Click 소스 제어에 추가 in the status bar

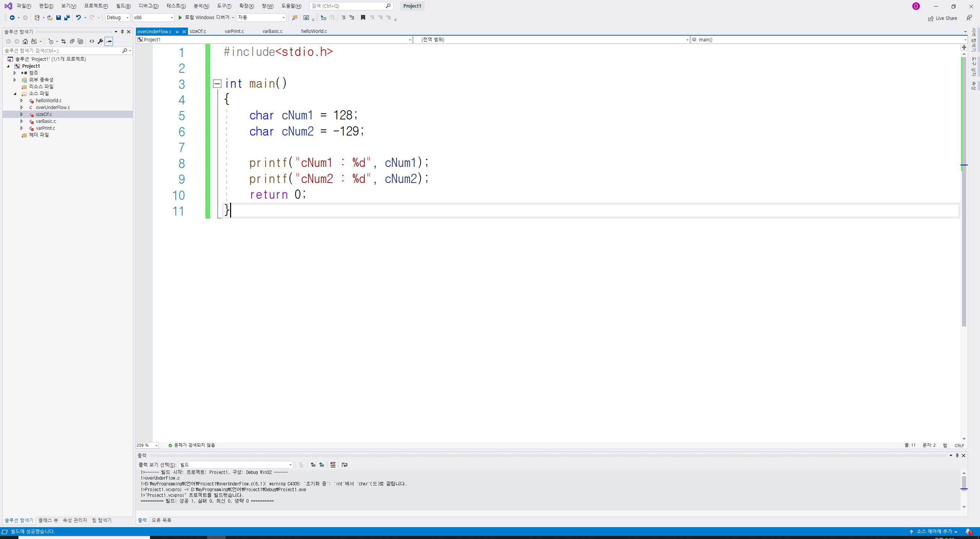933,531
